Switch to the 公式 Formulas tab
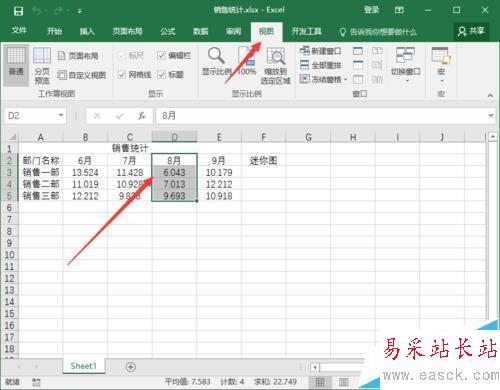Screen dimensions: 500x390 (168, 31)
